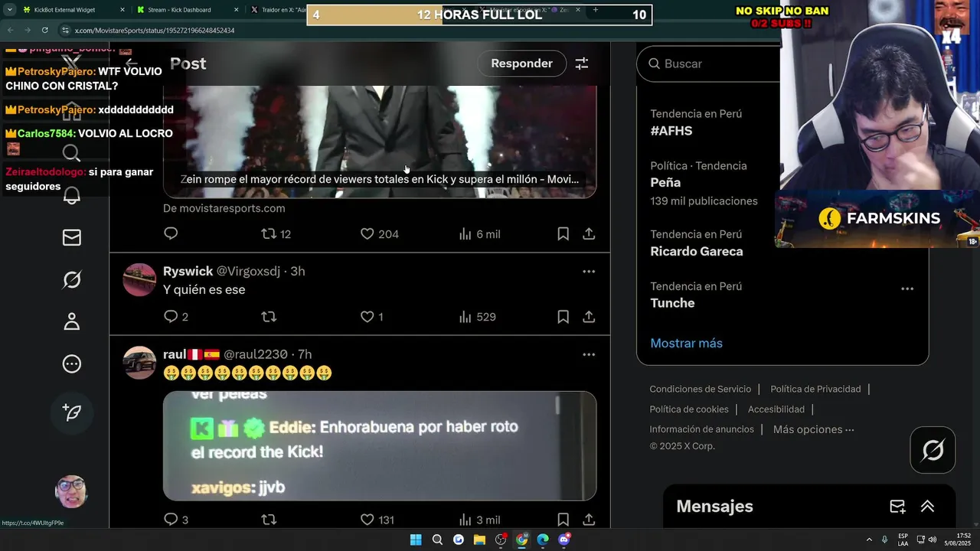Click Mostrar más under trends
The width and height of the screenshot is (980, 551).
(686, 343)
